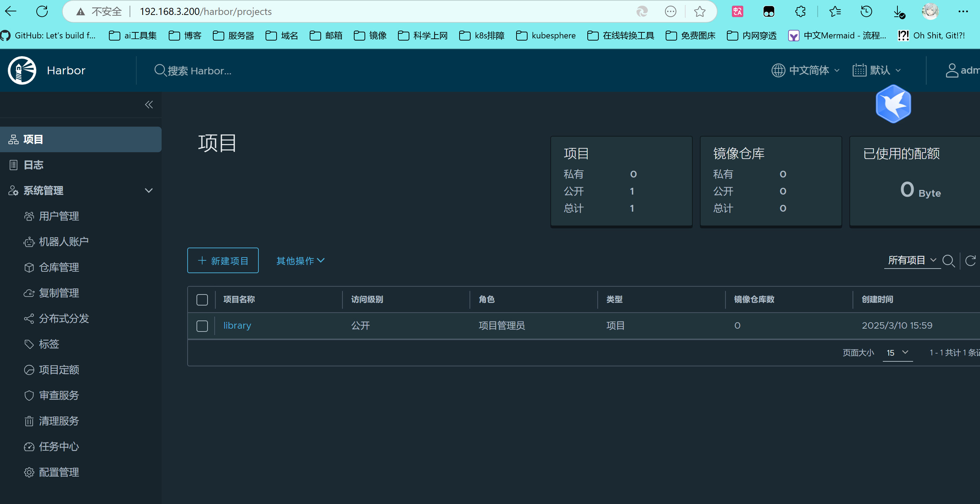Check the library project row checkbox
The image size is (980, 504).
(202, 326)
